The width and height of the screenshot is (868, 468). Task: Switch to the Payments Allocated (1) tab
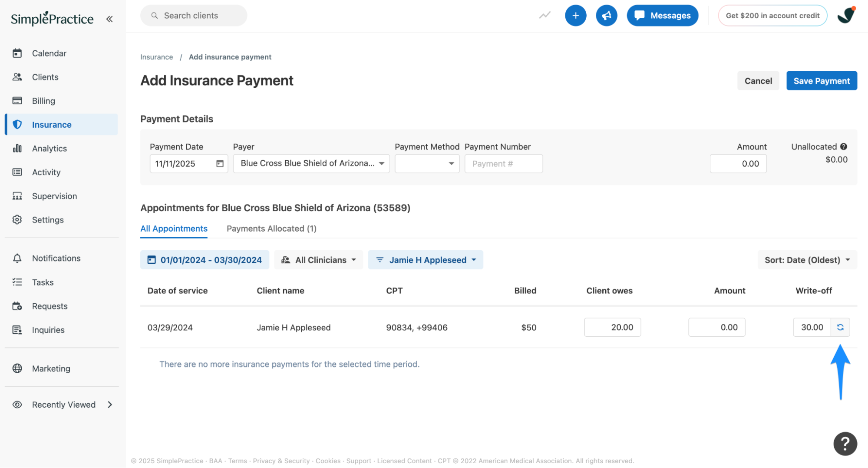(271, 229)
